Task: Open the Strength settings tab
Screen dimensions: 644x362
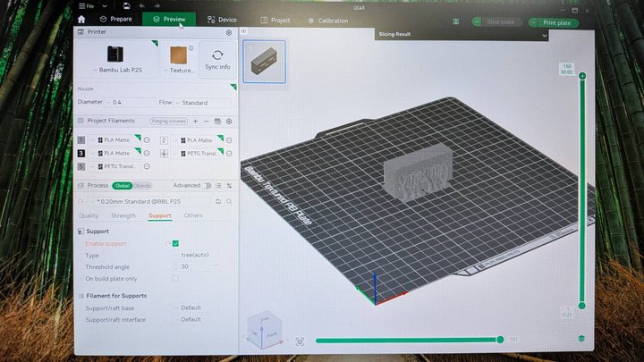Action: click(x=123, y=215)
